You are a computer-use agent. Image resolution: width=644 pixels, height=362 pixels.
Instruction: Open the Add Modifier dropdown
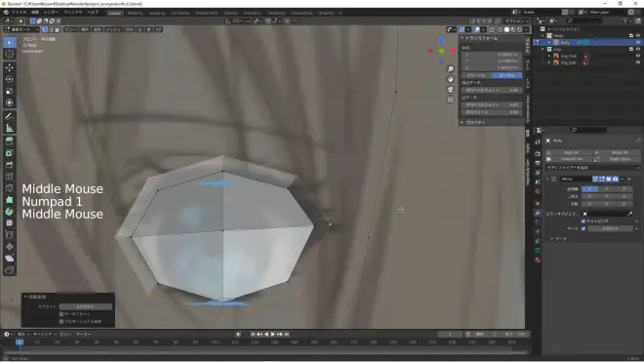click(592, 168)
